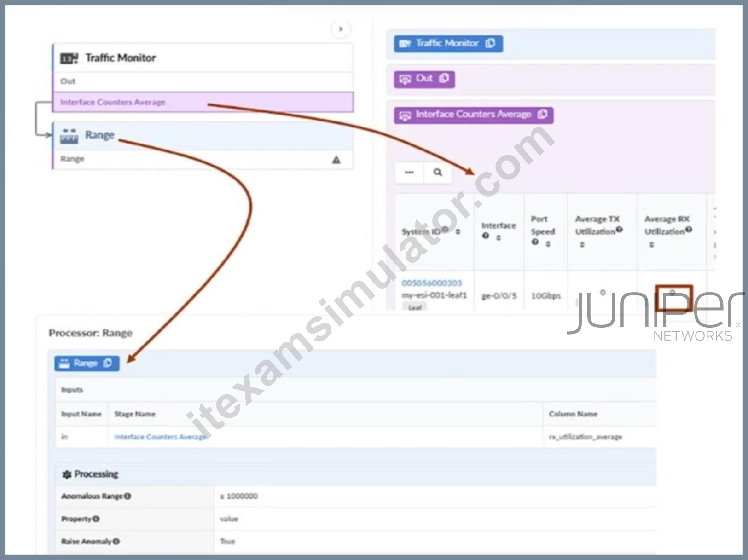Image resolution: width=748 pixels, height=560 pixels.
Task: Sort table by System ID column
Action: 458,231
